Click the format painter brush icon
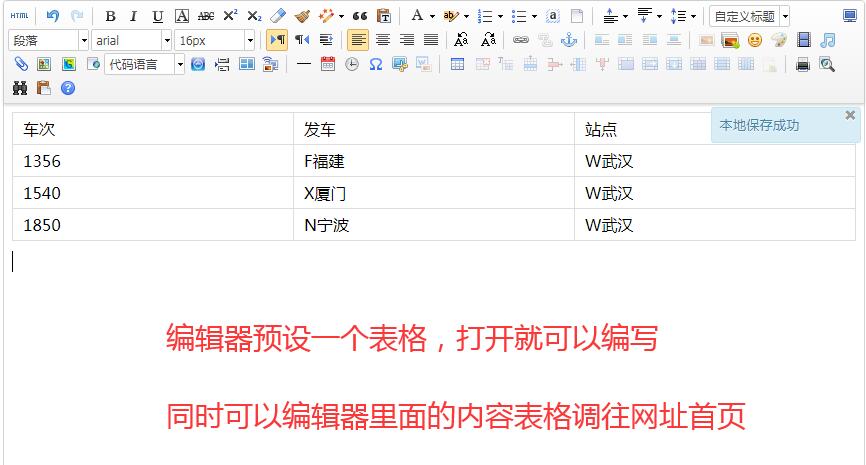 (x=302, y=17)
